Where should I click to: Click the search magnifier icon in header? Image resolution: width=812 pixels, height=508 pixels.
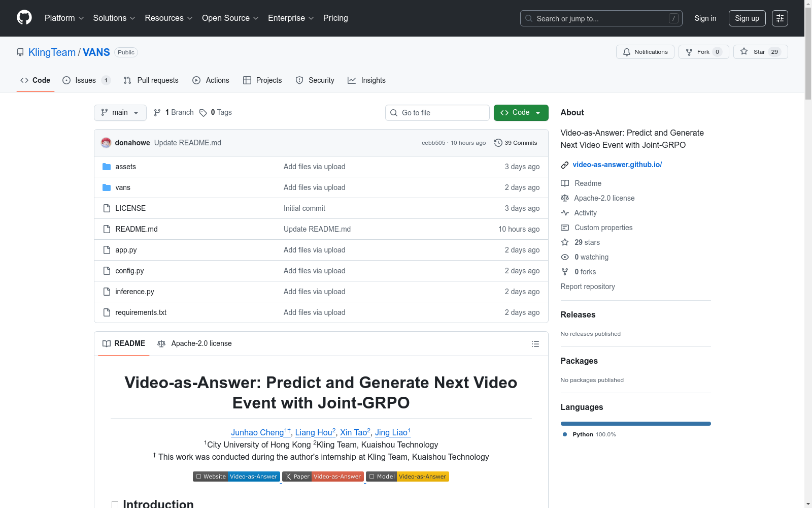pyautogui.click(x=529, y=18)
